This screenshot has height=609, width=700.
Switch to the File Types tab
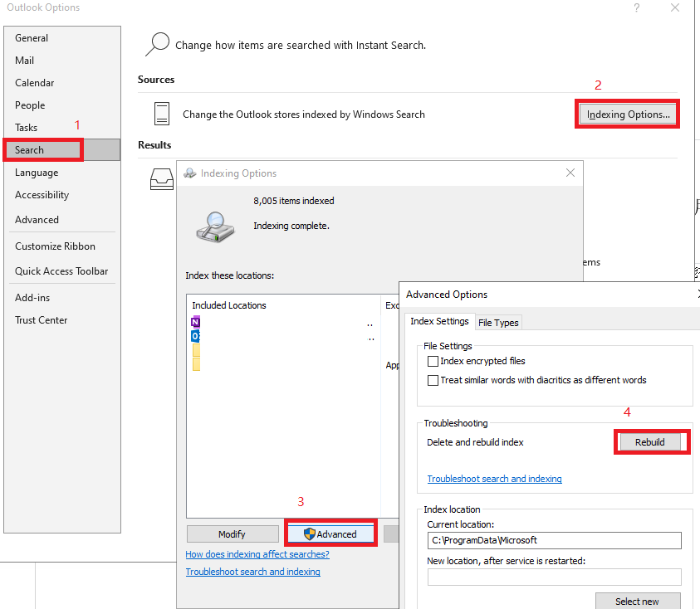coord(498,323)
